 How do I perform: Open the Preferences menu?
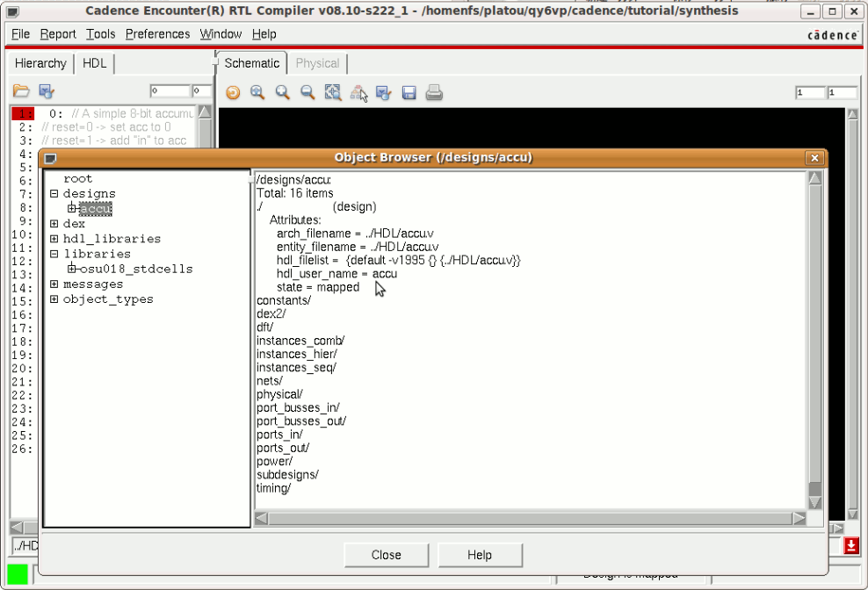[157, 34]
